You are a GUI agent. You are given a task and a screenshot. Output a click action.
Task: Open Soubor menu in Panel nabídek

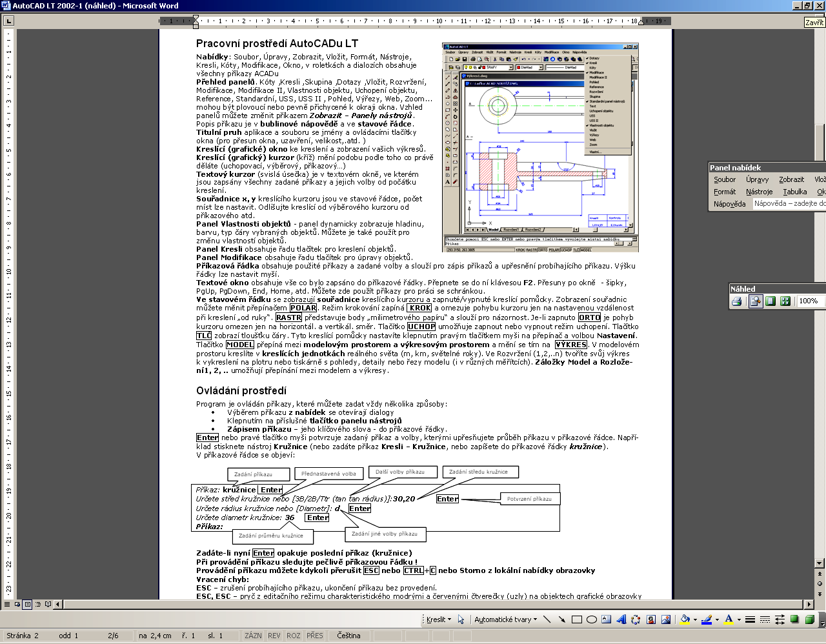pyautogui.click(x=725, y=179)
